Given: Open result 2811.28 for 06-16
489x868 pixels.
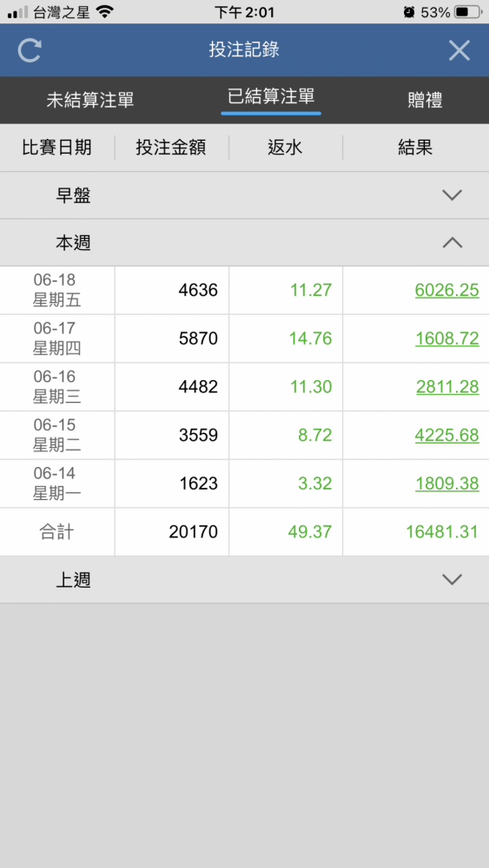Looking at the screenshot, I should [x=447, y=387].
